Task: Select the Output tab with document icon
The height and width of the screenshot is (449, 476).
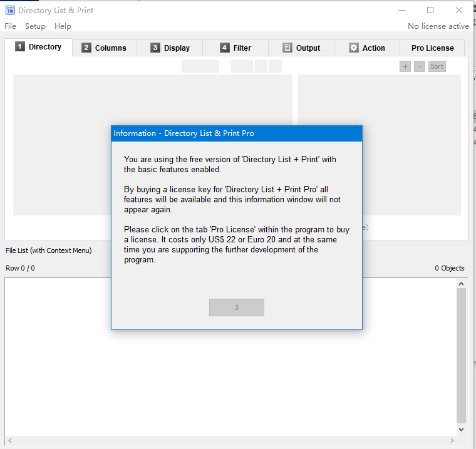Action: tap(301, 48)
